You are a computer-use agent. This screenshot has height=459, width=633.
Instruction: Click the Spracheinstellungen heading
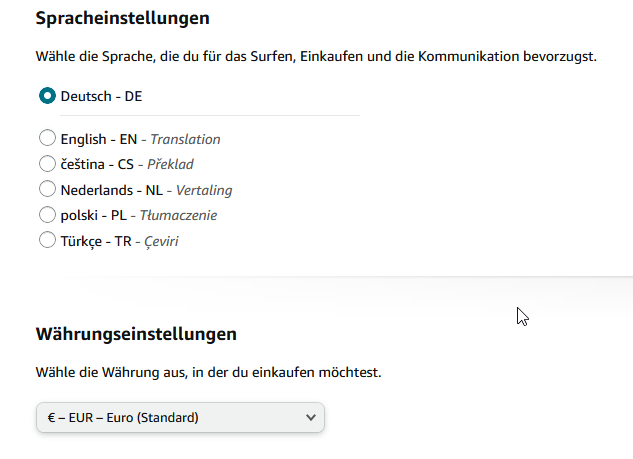click(124, 18)
